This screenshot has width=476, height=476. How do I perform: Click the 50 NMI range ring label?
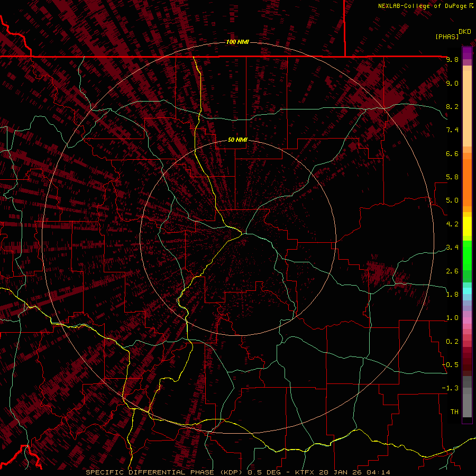[237, 140]
